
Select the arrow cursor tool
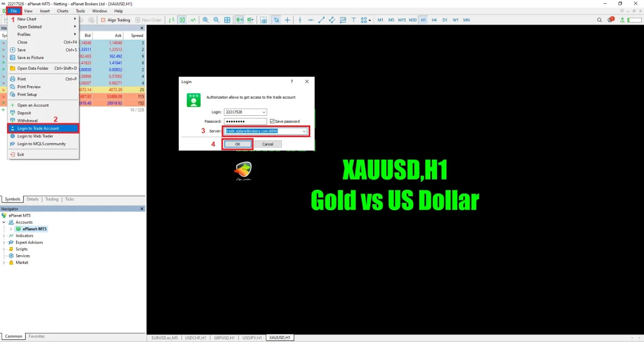click(276, 20)
